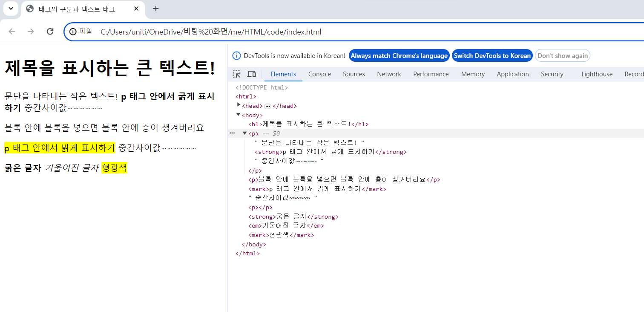The image size is (644, 312).
Task: Click the info icon beside the DevTools Korean message
Action: coord(236,55)
